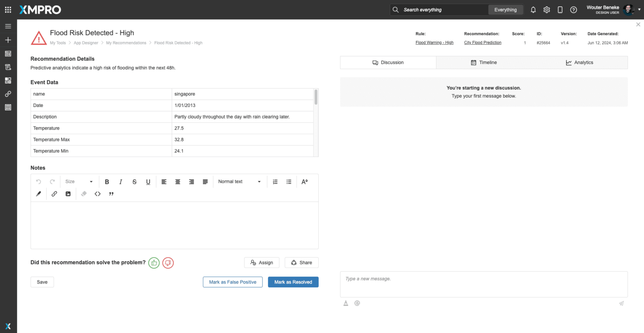
Task: Open the font Size dropdown
Action: [x=79, y=182]
